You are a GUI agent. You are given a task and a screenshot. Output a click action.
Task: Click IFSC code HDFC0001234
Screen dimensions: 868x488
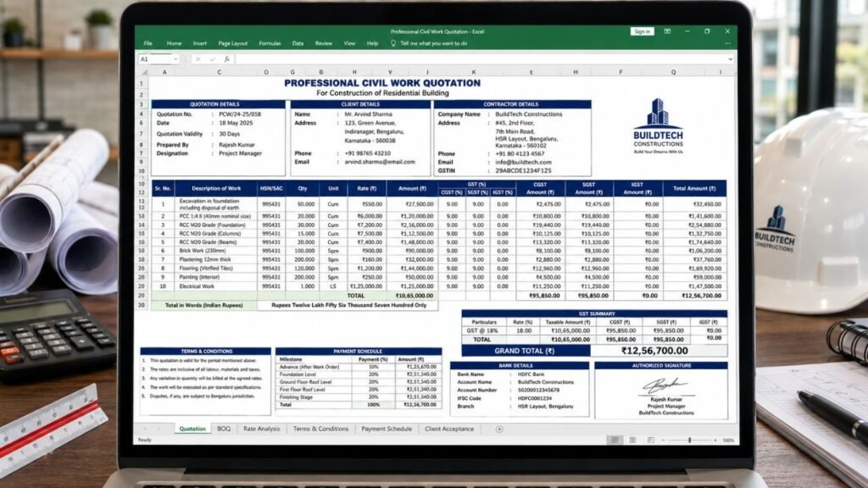(535, 398)
